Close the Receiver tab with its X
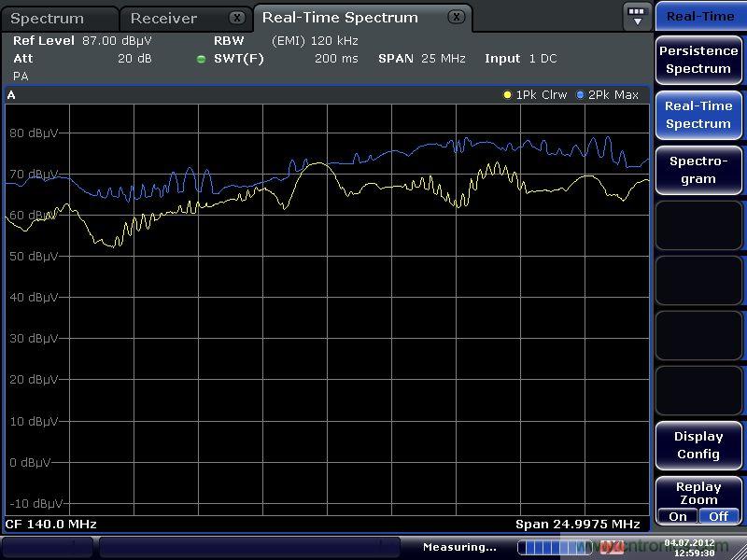The width and height of the screenshot is (747, 560). tap(237, 18)
